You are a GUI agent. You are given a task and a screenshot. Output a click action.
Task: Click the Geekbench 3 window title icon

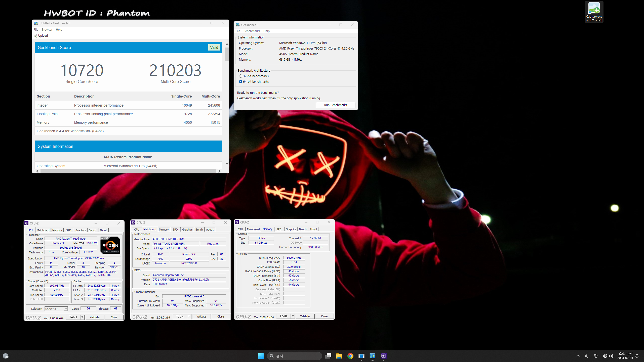click(x=238, y=25)
